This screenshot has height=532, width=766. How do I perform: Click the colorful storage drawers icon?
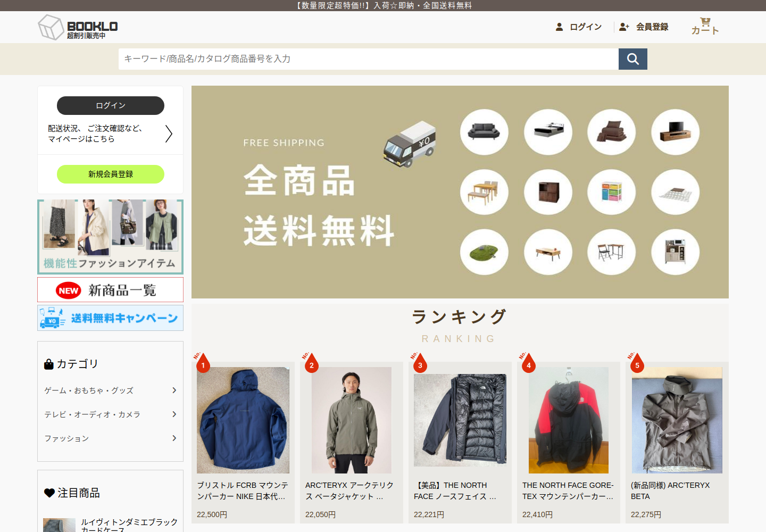tap(612, 192)
